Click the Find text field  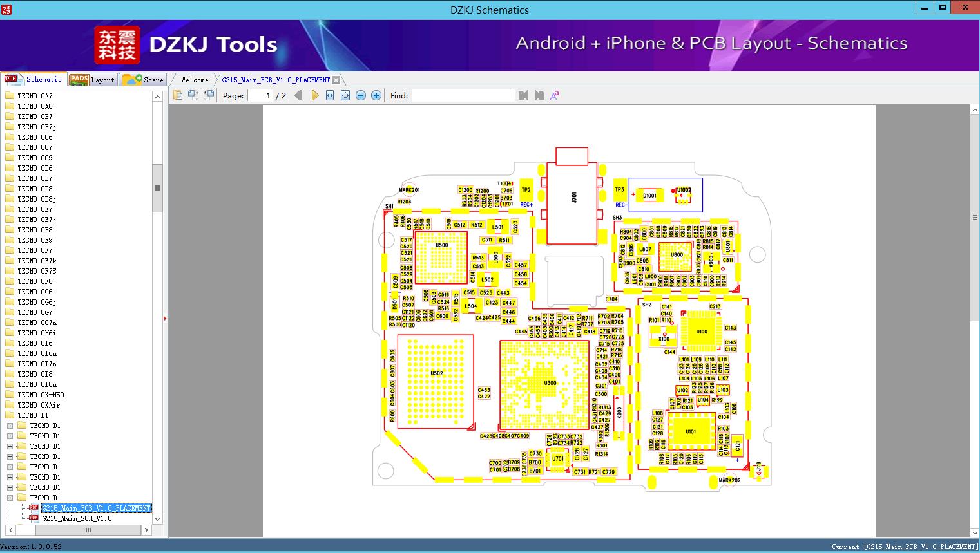tap(463, 95)
